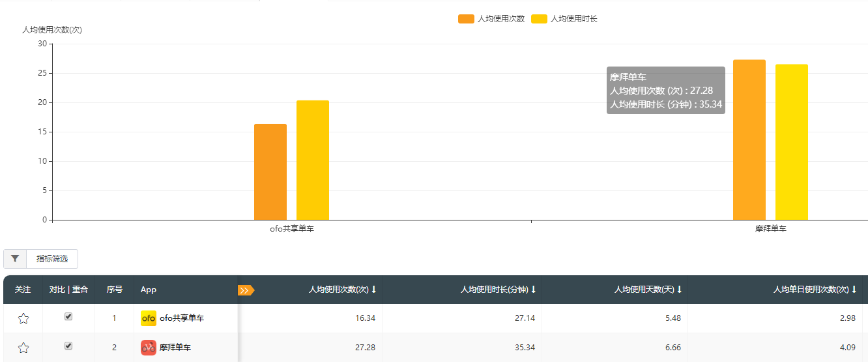Click the 摩拜单车 人均使用次数 orange bar

[749, 140]
